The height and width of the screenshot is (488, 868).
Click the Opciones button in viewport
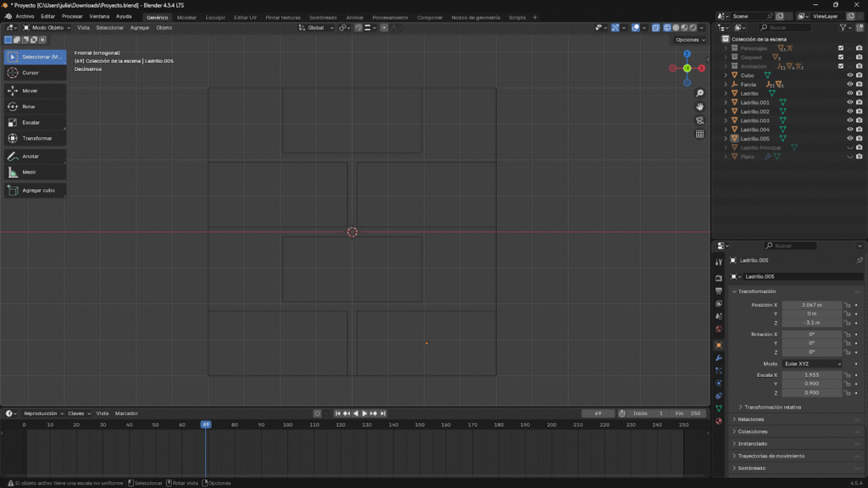(x=690, y=40)
